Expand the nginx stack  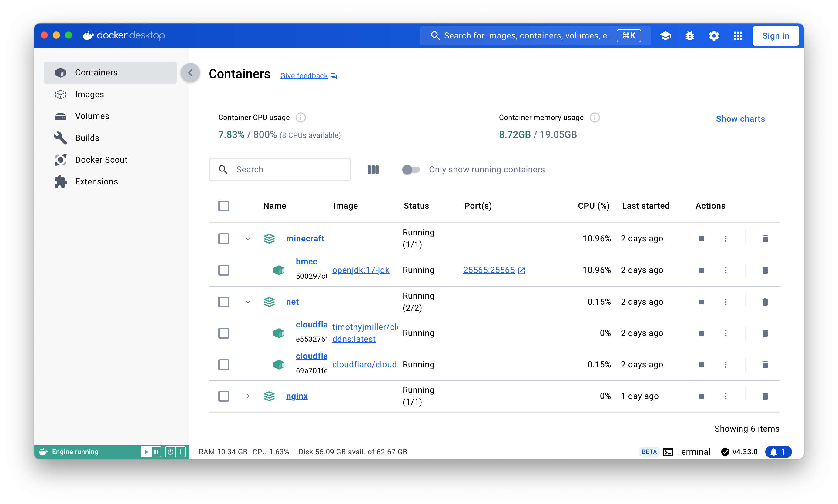[248, 396]
